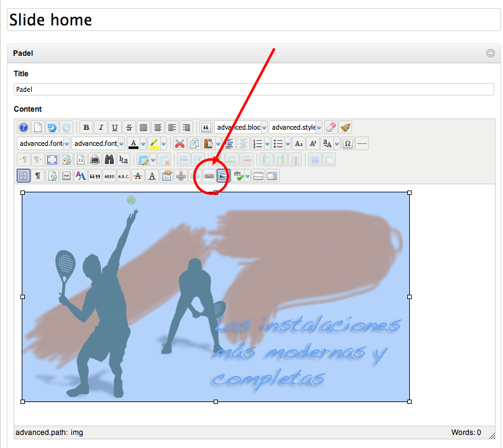
Task: Open the preview icon
Action: (66, 159)
